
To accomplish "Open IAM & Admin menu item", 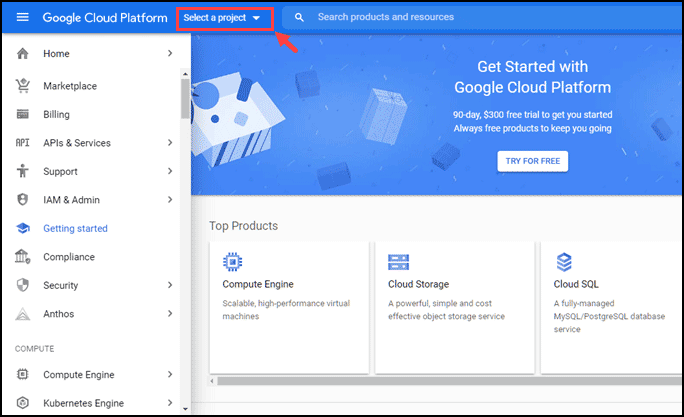I will click(x=71, y=200).
